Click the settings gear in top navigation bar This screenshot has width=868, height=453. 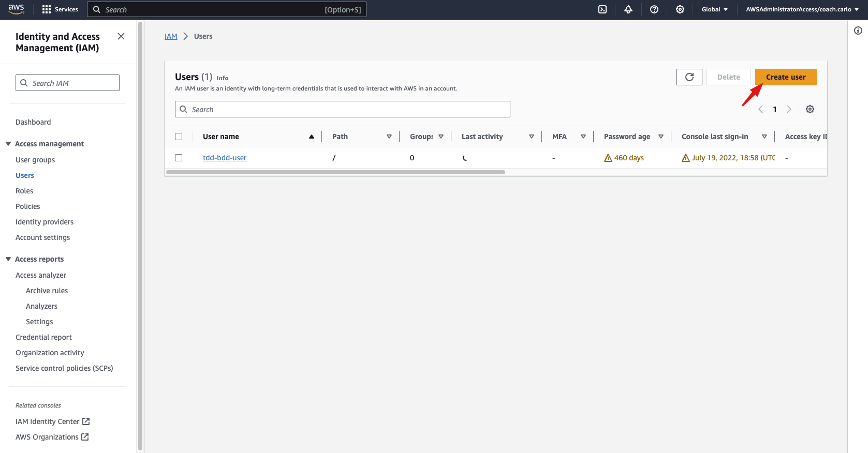tap(680, 9)
